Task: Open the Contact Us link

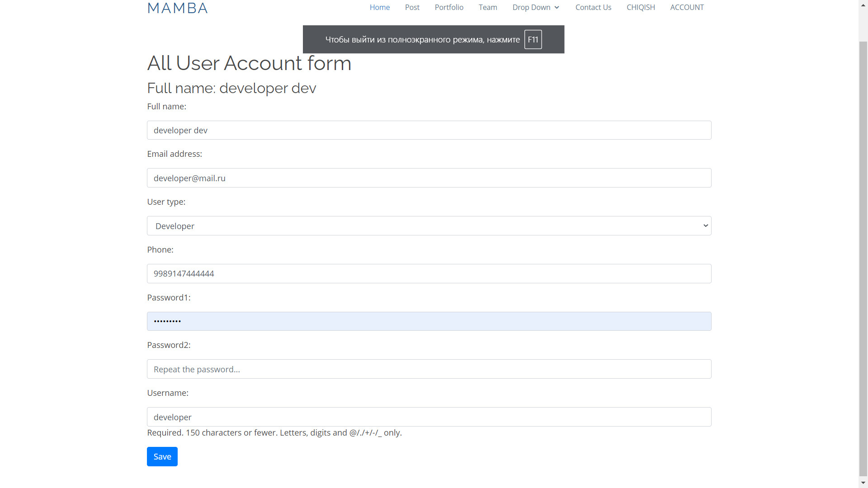Action: pos(593,7)
